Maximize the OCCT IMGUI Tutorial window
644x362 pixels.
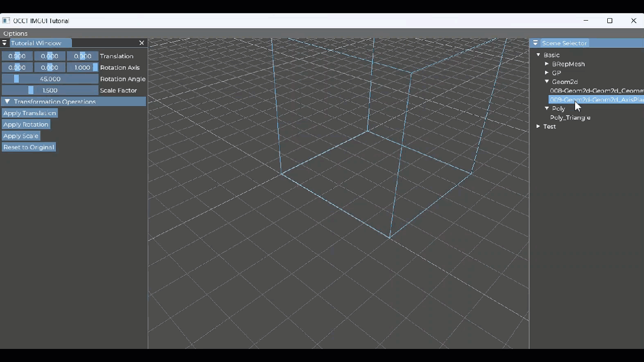610,21
